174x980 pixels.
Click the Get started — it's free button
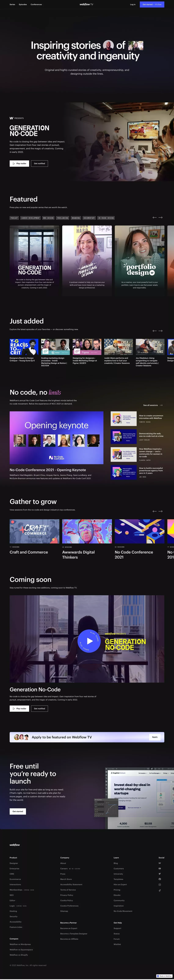click(152, 5)
